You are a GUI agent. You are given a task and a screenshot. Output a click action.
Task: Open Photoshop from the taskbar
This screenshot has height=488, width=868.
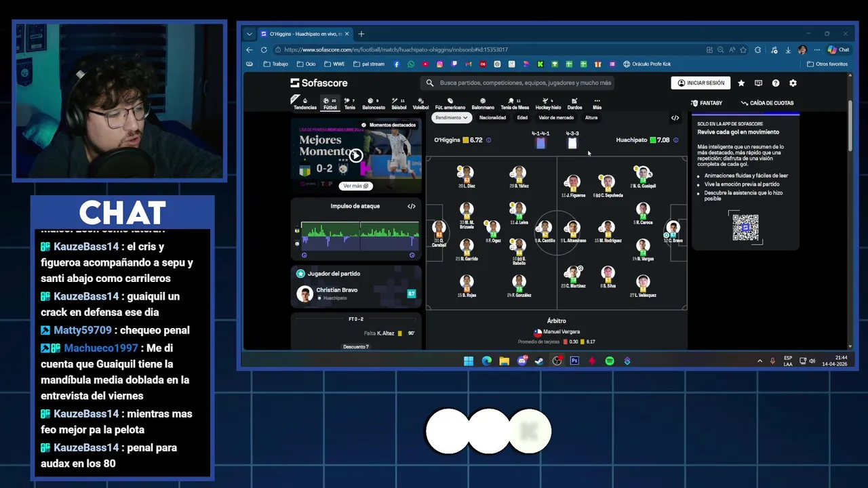click(x=574, y=361)
